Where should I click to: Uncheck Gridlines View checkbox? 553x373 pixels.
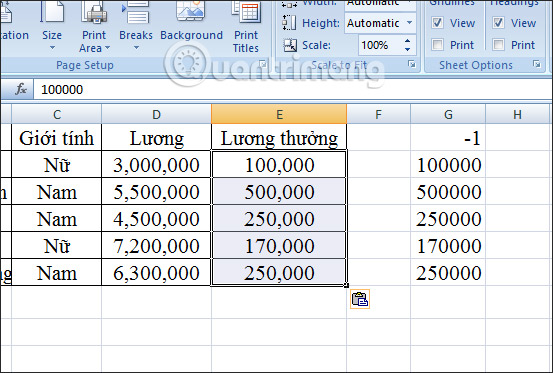437,23
